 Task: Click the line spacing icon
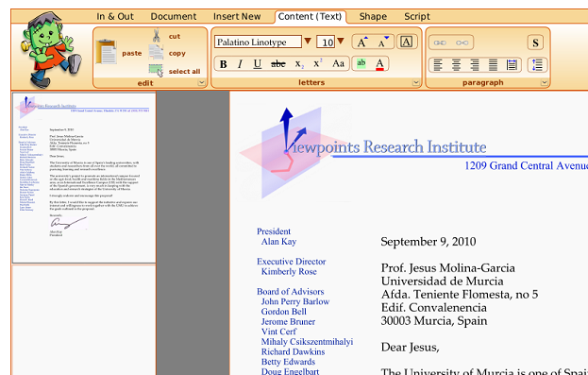537,64
